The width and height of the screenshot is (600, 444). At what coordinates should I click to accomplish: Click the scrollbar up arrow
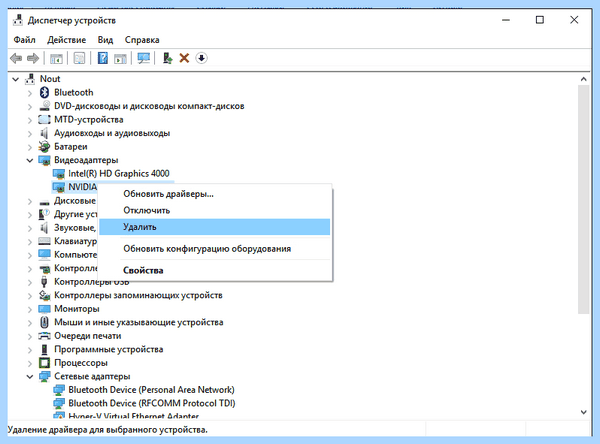[584, 79]
